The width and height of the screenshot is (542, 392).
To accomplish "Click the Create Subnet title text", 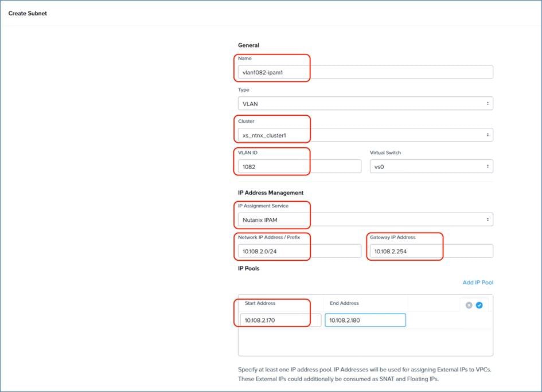I will (28, 13).
